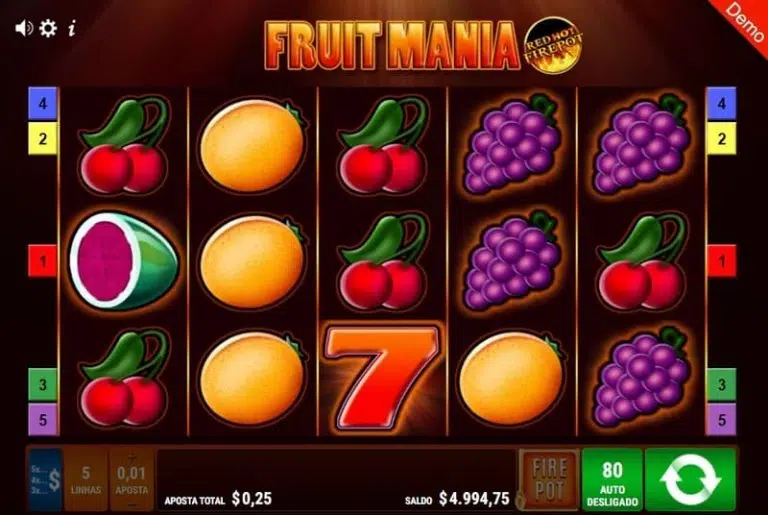Open the paytable dollar icon

click(x=46, y=480)
